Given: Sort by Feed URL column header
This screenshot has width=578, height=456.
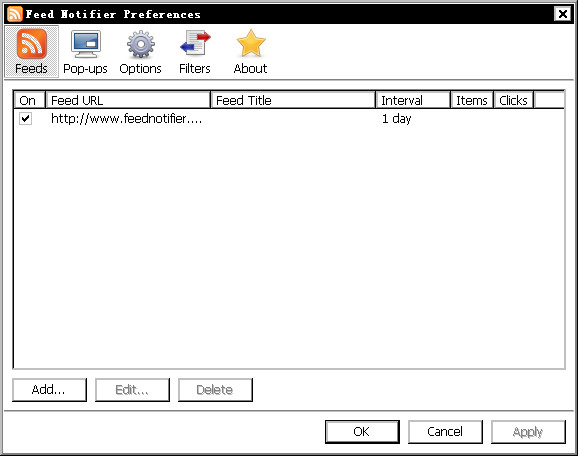Looking at the screenshot, I should [x=128, y=100].
